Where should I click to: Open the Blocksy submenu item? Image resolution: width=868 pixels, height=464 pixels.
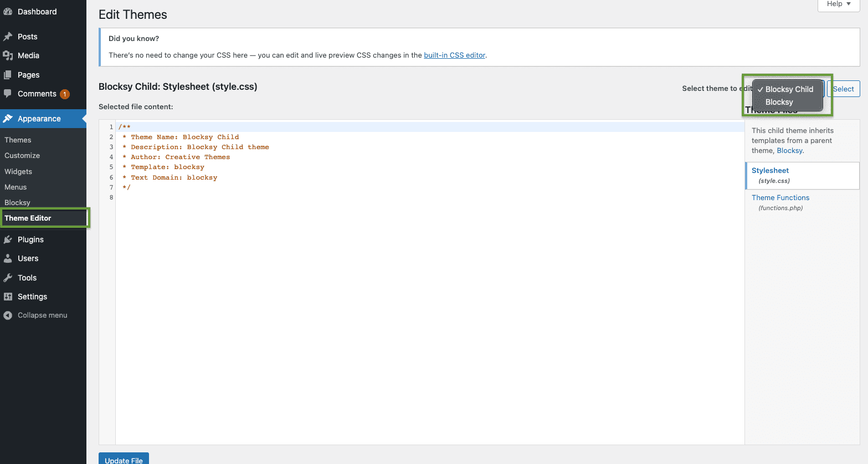point(17,203)
